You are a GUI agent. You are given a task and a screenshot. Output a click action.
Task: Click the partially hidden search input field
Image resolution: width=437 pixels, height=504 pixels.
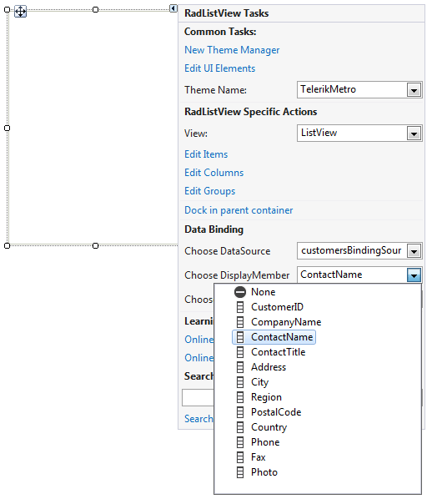click(198, 398)
